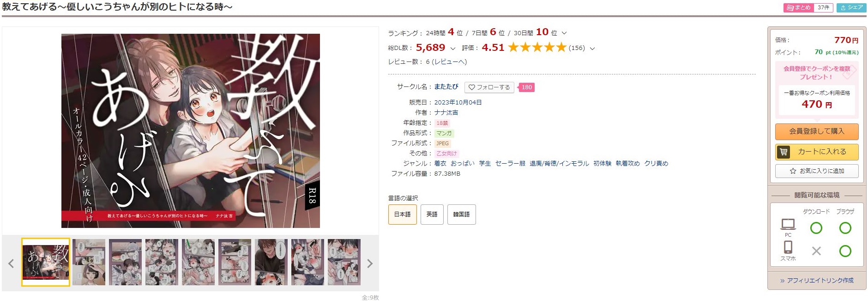The width and height of the screenshot is (868, 301).
Task: Show previous thumbnails with left arrow
Action: (11, 264)
